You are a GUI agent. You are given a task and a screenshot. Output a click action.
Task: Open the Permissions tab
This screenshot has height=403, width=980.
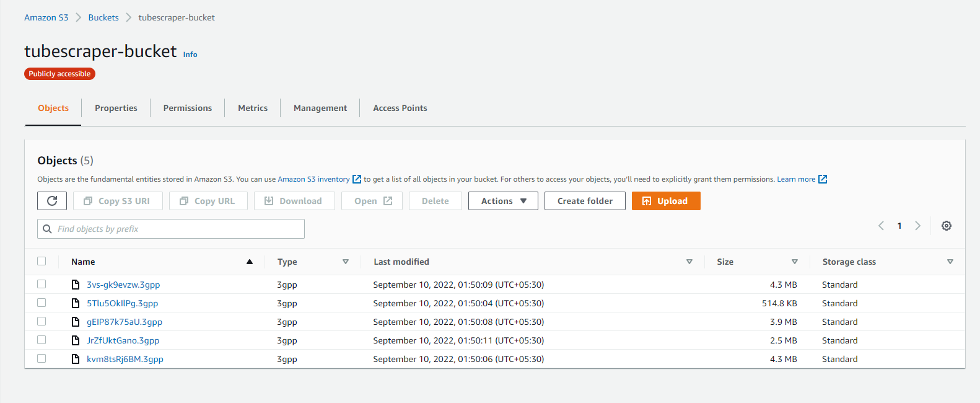[188, 108]
